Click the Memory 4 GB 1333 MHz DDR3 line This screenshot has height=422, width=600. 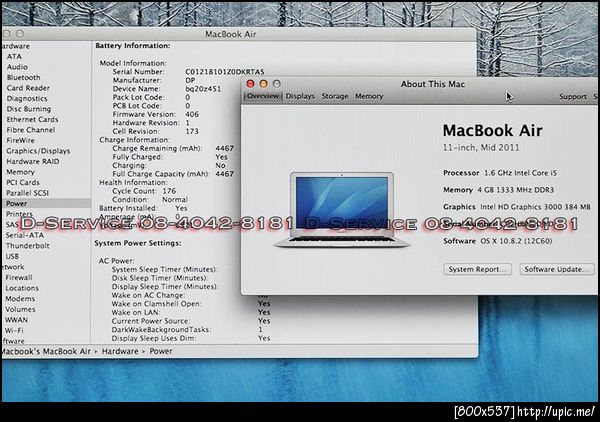point(498,190)
